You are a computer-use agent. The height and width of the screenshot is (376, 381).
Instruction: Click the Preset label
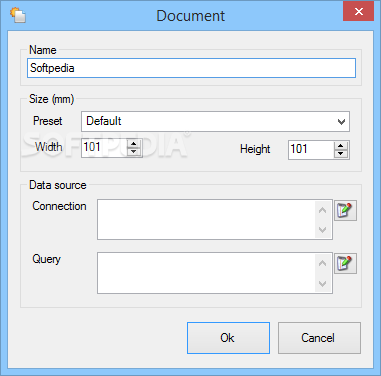[48, 121]
